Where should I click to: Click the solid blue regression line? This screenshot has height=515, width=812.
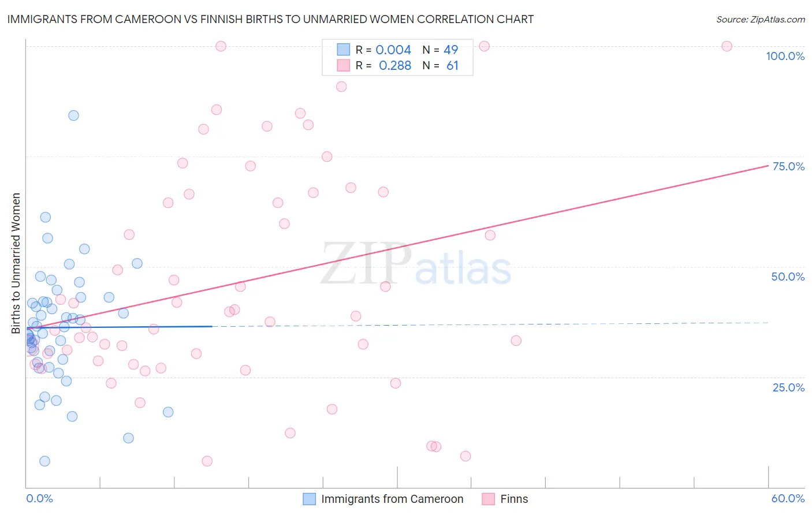coord(120,327)
